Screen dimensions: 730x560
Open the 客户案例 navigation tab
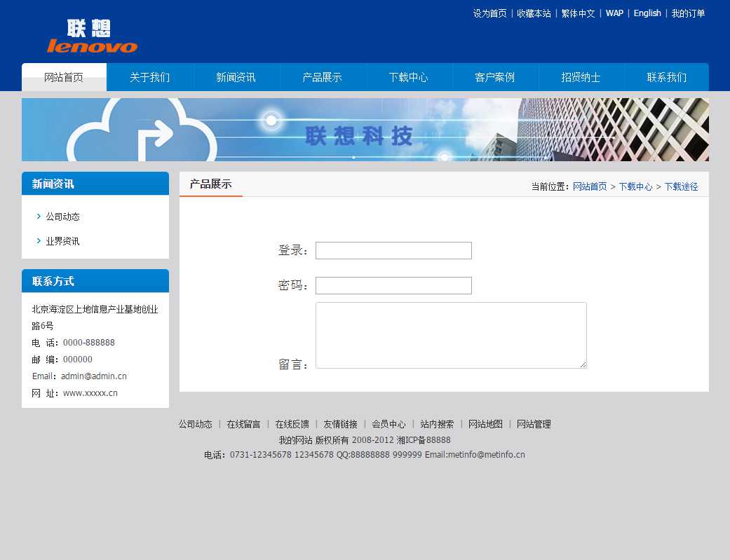click(x=494, y=77)
